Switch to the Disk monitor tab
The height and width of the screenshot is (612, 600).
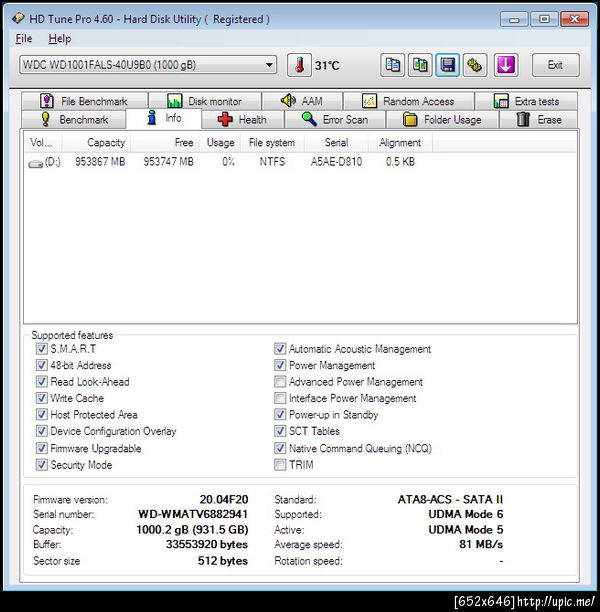pyautogui.click(x=205, y=101)
